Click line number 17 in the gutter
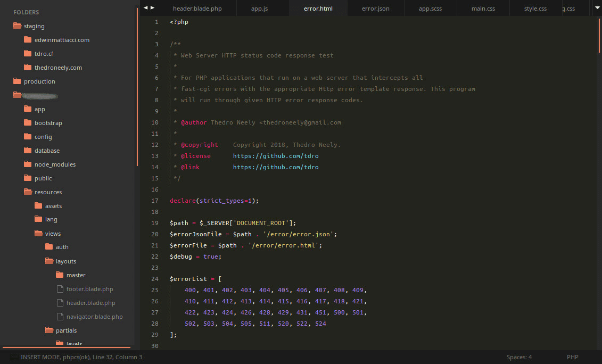602x364 pixels. [x=155, y=201]
